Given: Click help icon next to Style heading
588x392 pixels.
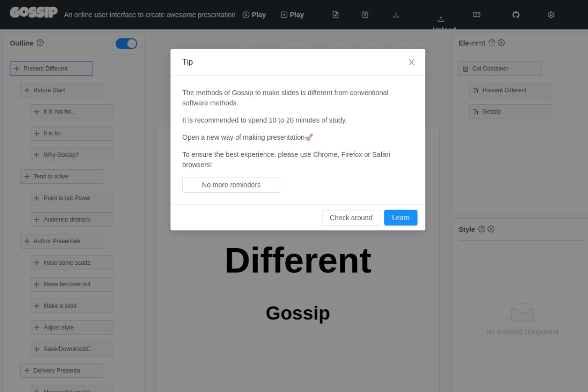Looking at the screenshot, I should (x=481, y=229).
